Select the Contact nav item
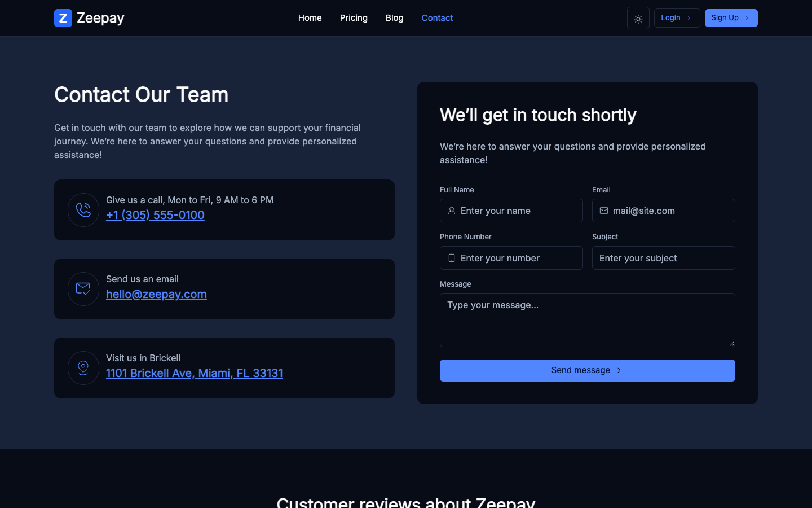812x508 pixels. pos(437,18)
